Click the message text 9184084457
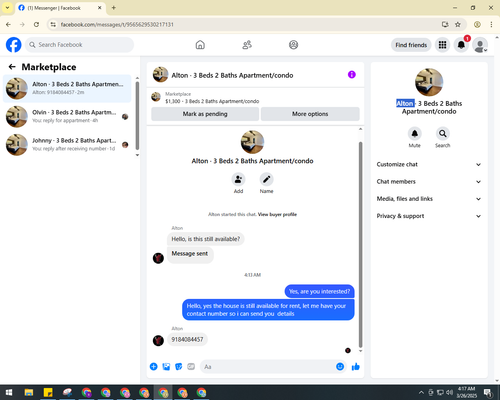The height and width of the screenshot is (400, 500). coord(187,339)
